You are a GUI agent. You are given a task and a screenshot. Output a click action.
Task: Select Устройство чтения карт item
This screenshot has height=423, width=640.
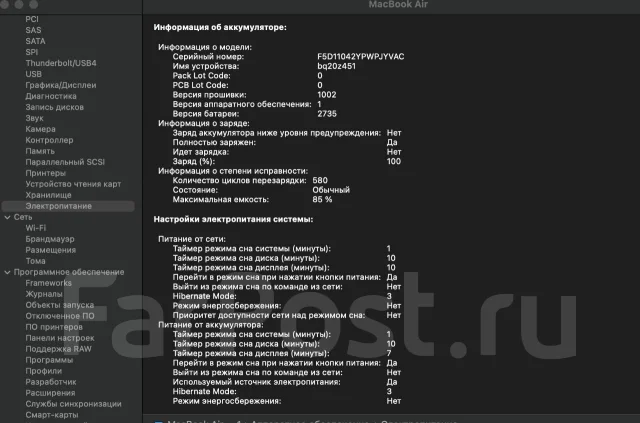73,184
